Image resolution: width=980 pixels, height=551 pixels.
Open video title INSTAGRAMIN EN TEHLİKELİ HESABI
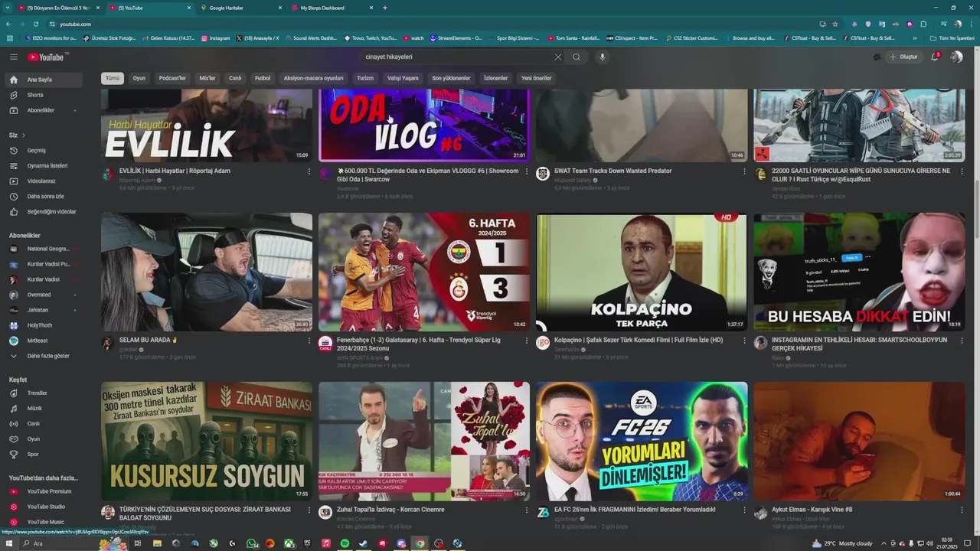pyautogui.click(x=859, y=344)
